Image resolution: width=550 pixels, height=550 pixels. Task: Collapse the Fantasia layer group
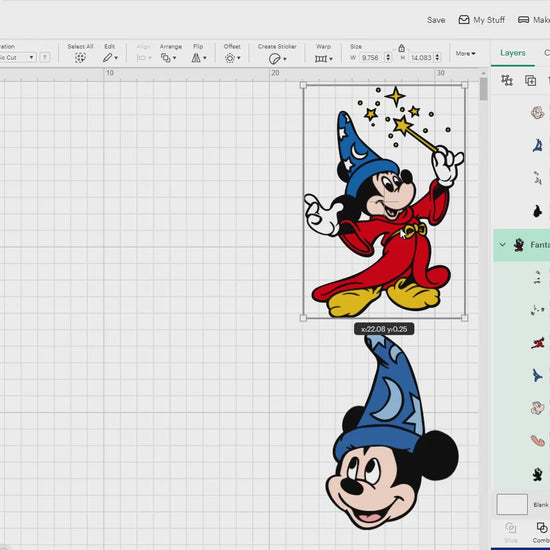click(503, 244)
